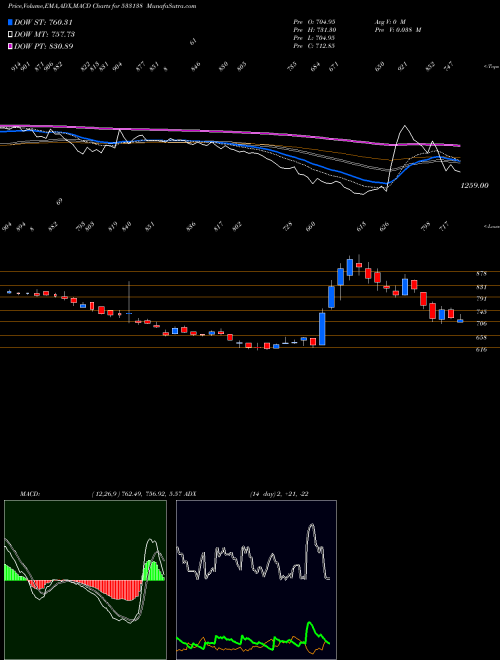This screenshot has width=500, height=660.
Task: Select the DOW ST: 760.31 label
Action: [44, 22]
